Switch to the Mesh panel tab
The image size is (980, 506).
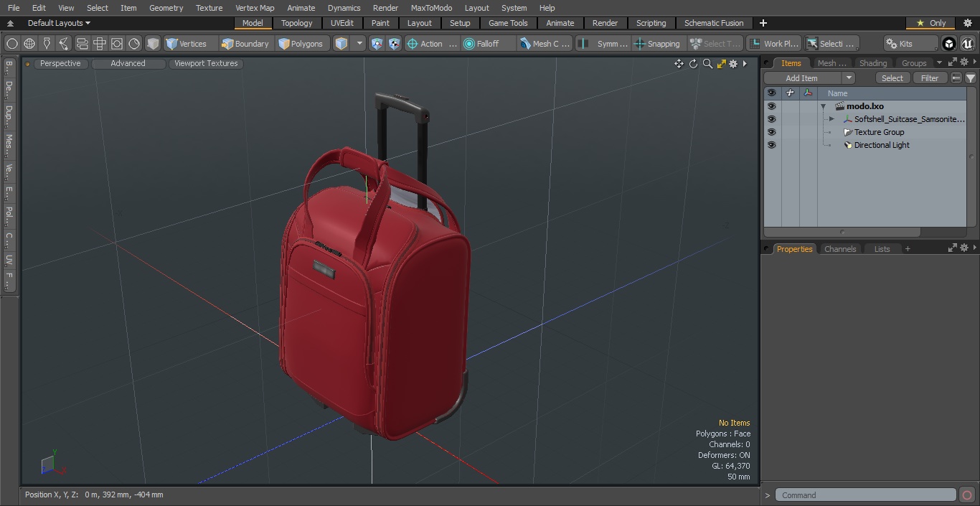(831, 63)
